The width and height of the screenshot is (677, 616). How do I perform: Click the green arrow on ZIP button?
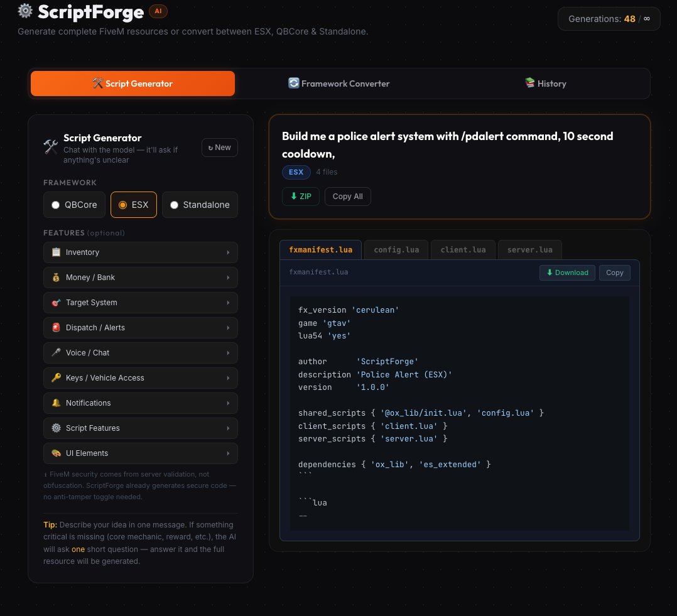click(294, 196)
